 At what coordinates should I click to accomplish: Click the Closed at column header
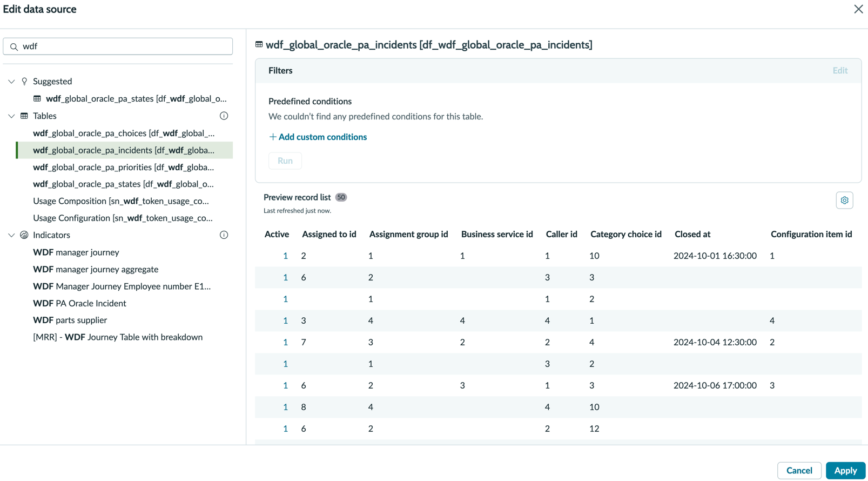tap(692, 234)
